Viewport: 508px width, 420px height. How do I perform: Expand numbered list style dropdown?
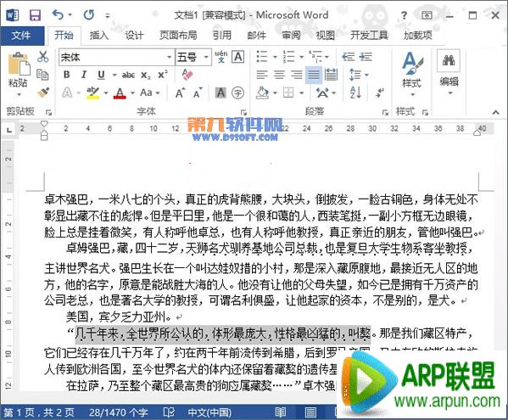click(301, 57)
